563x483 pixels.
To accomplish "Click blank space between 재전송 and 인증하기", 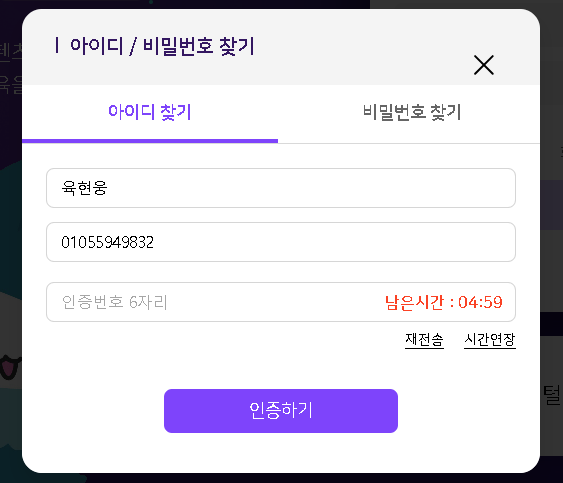I will [281, 370].
